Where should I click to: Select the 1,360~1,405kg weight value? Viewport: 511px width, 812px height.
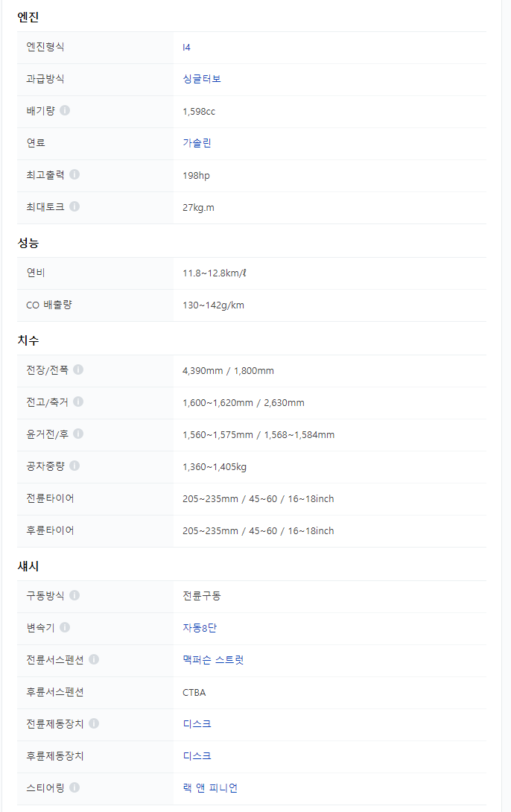pos(215,467)
